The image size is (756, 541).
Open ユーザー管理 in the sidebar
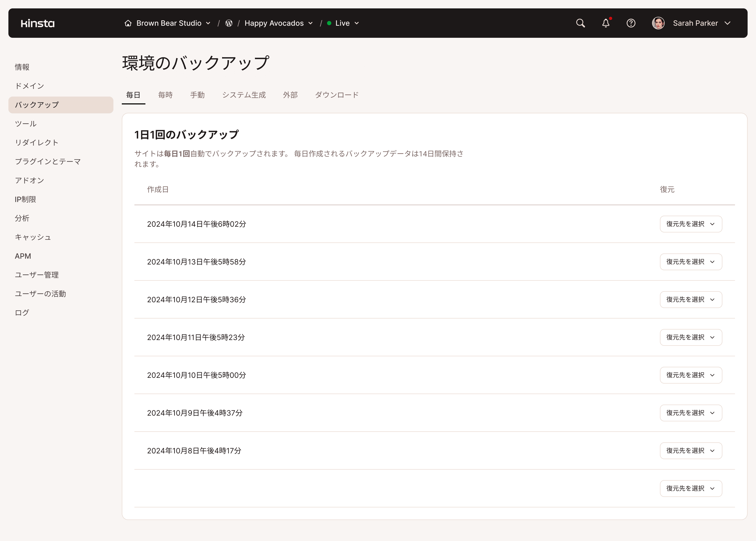36,275
